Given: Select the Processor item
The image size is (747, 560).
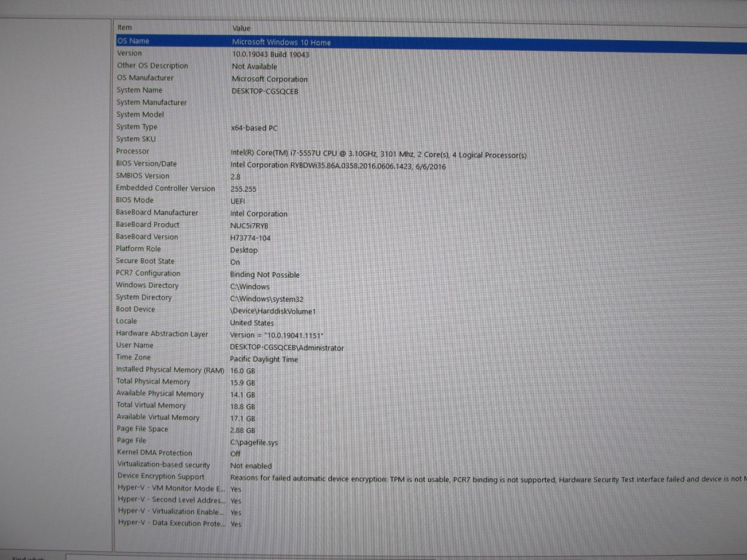Looking at the screenshot, I should pos(133,152).
